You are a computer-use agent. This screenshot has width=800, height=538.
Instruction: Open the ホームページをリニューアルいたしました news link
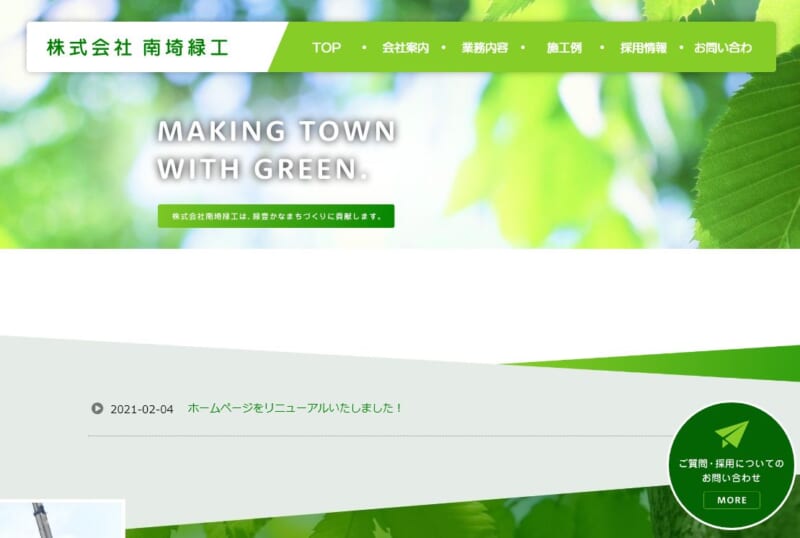(295, 408)
